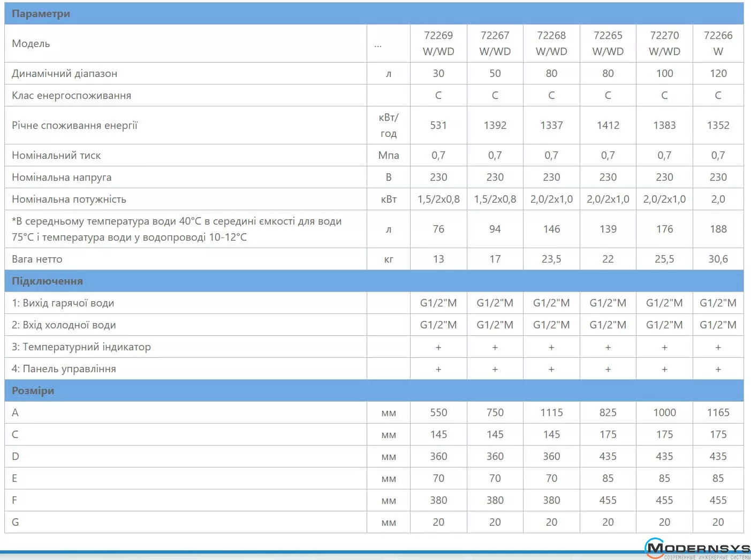This screenshot has height=560, width=751.
Task: Select the 72266 W model column header
Action: point(718,43)
